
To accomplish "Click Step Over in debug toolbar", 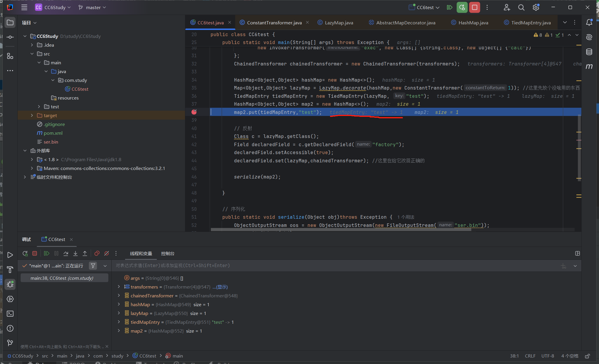I will click(x=66, y=253).
